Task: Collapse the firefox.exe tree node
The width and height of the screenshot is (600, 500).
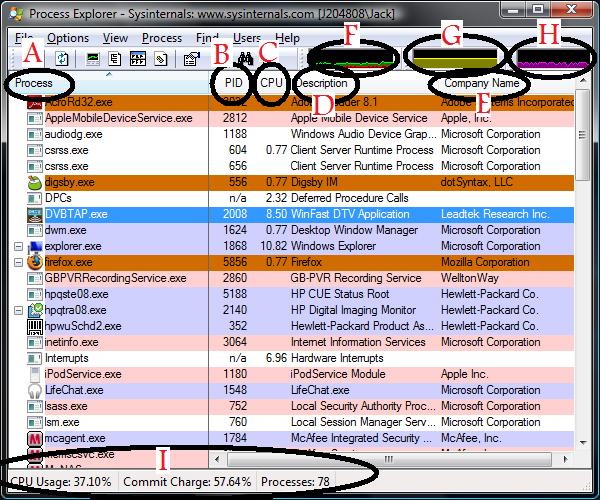Action: point(18,262)
